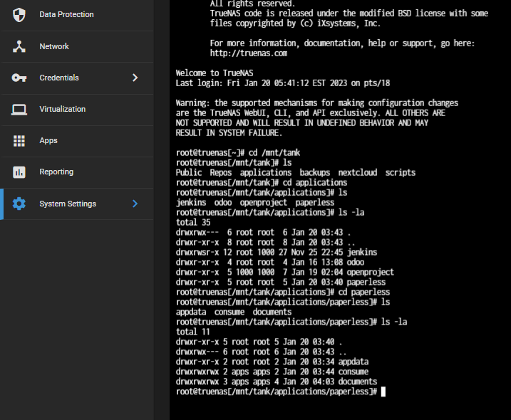Open the Data Protection menu item

tap(78, 15)
